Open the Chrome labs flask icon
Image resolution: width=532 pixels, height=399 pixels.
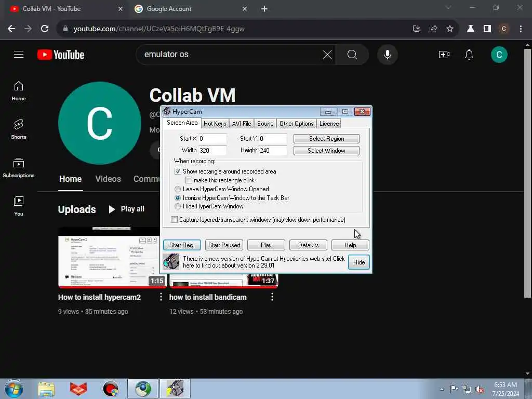point(471,29)
